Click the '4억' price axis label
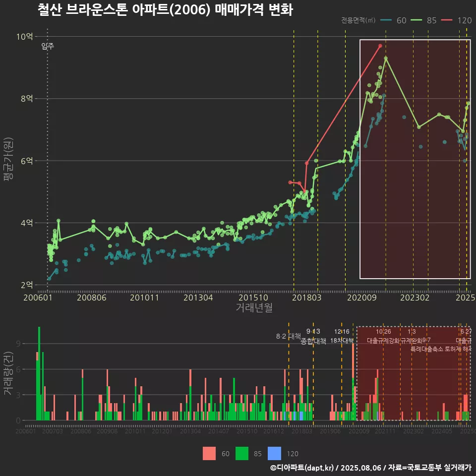This screenshot has width=476, height=476. tap(27, 223)
